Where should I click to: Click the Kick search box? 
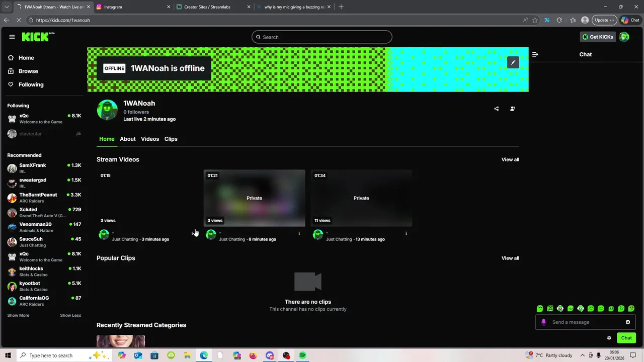click(x=322, y=37)
